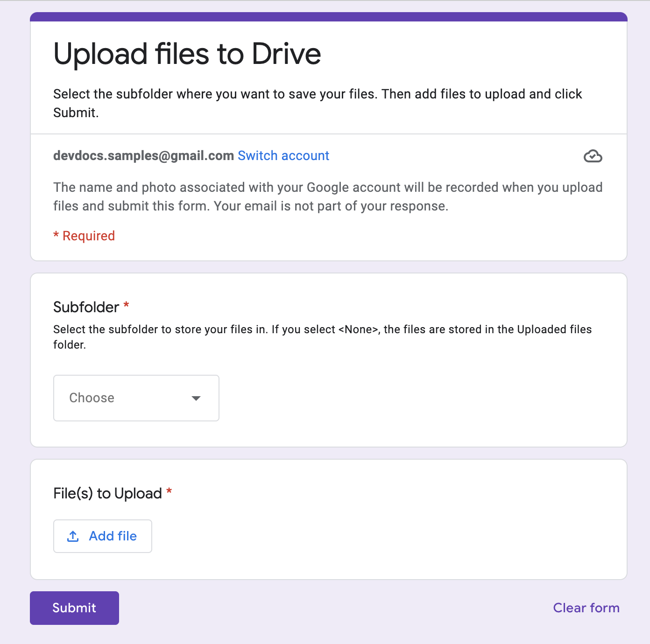The height and width of the screenshot is (644, 650).
Task: Click the upload arrow icon inside Add file
Action: [73, 536]
